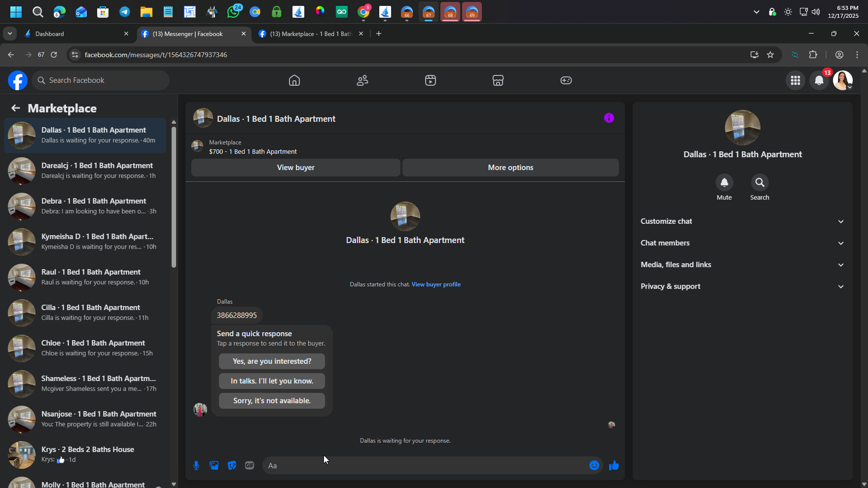Open browser extensions puzzle icon
The height and width of the screenshot is (488, 868).
813,55
